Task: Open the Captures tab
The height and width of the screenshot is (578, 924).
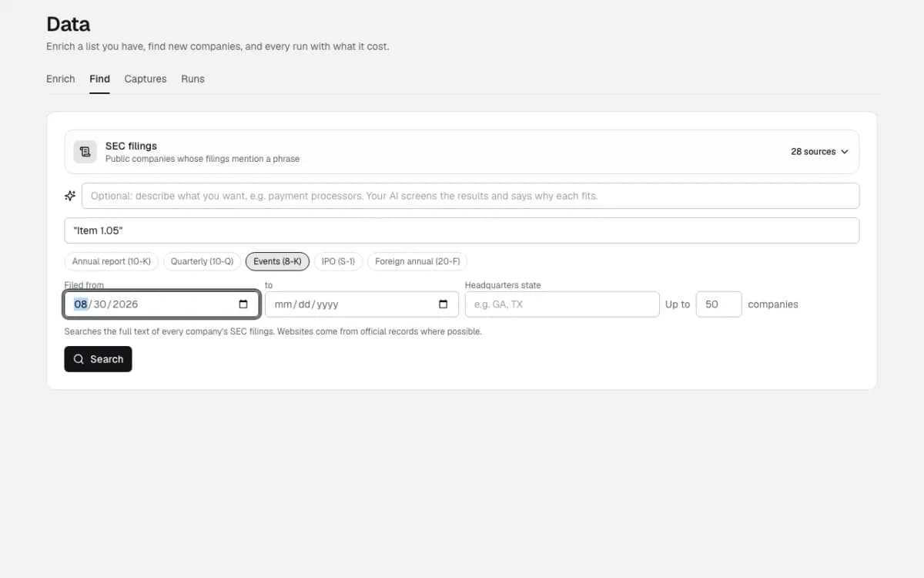Action: (x=146, y=79)
